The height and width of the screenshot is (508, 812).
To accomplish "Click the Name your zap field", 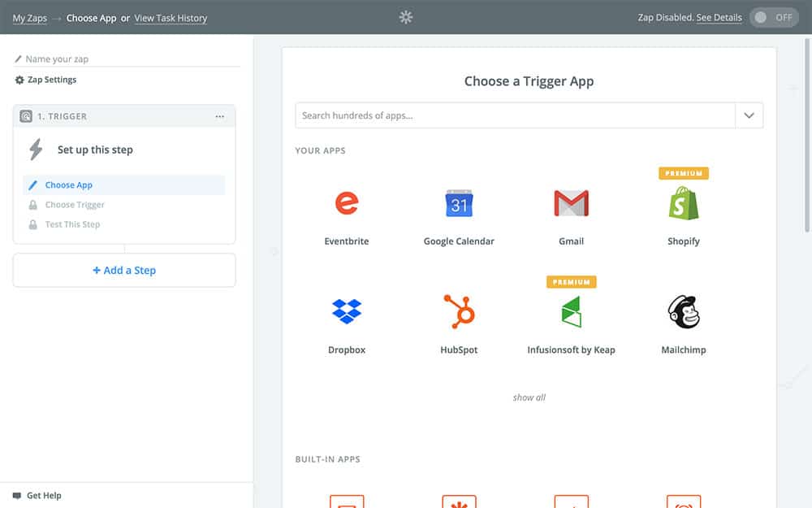I will pyautogui.click(x=130, y=59).
